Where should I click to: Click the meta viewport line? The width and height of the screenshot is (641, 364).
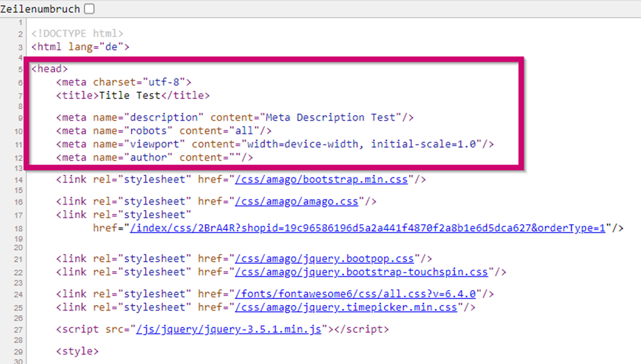[275, 144]
